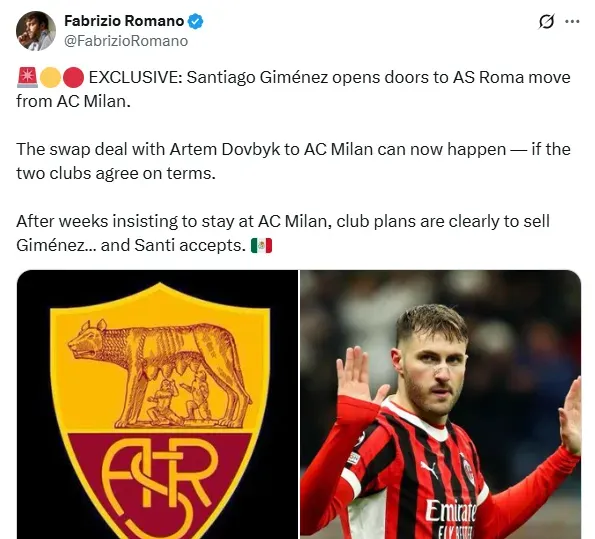595x539 pixels.
Task: Click the red circle emoji
Action: tap(73, 78)
